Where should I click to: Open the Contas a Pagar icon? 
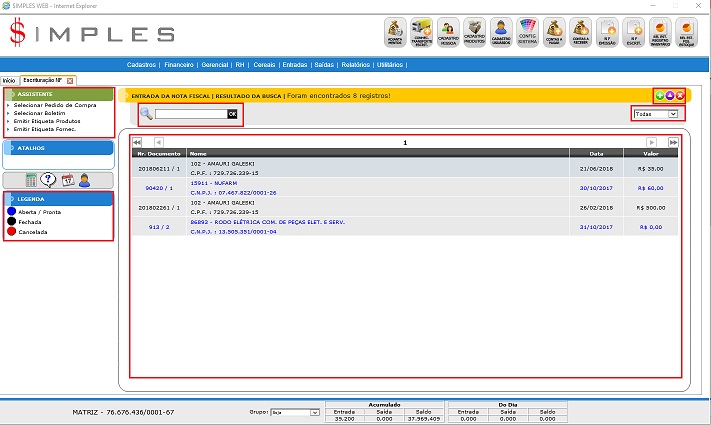[554, 33]
